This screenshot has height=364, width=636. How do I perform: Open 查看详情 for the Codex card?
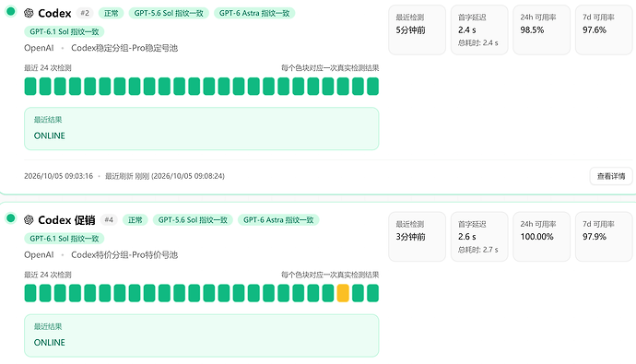[x=611, y=176]
